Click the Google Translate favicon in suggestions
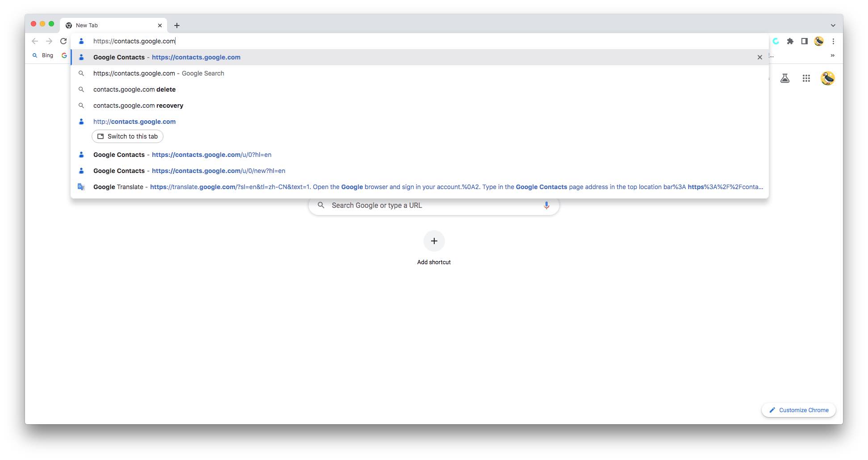 pos(81,187)
